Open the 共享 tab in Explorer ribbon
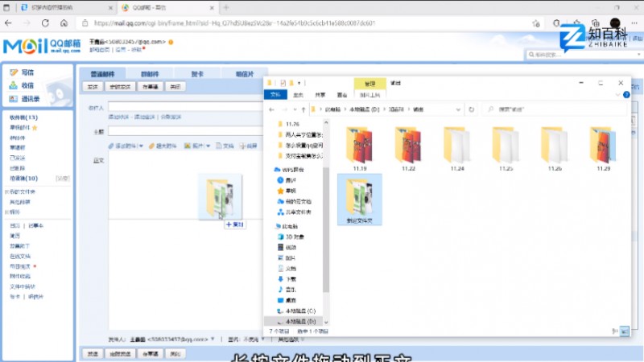The height and width of the screenshot is (362, 644). point(320,95)
